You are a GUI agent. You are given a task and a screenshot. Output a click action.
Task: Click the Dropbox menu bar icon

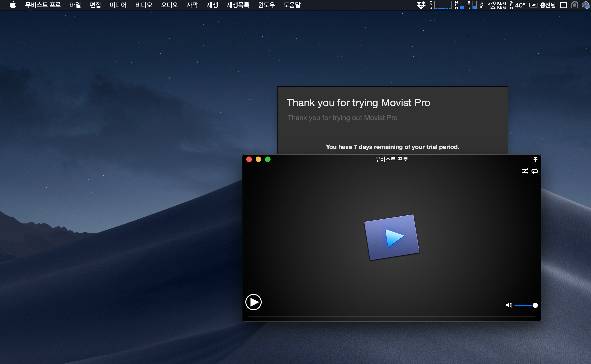coord(421,5)
